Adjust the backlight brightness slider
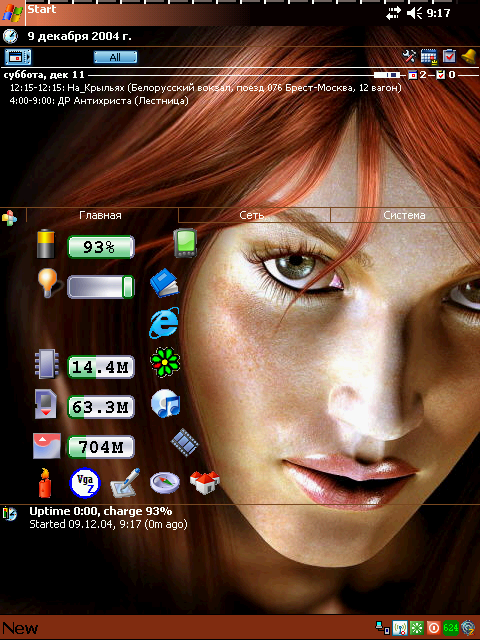 click(x=101, y=287)
